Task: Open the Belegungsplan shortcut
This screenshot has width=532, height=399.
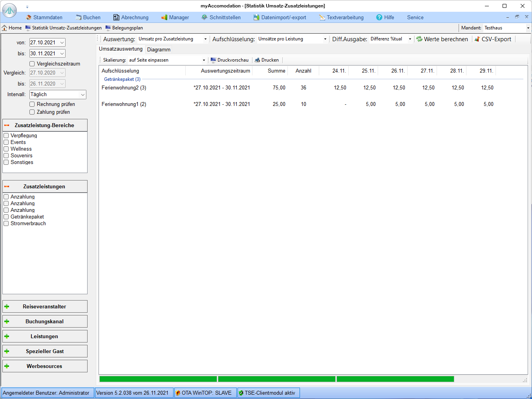Action: tap(124, 28)
